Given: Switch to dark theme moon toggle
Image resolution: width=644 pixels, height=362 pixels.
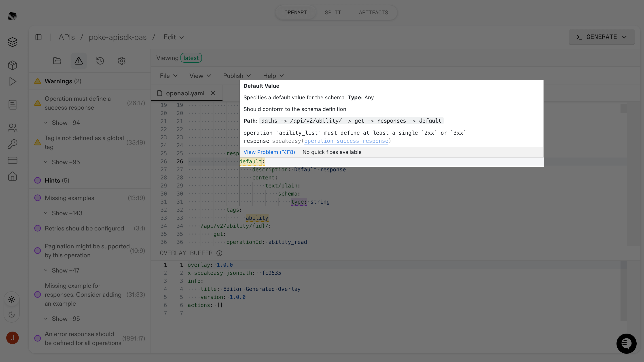Looking at the screenshot, I should tap(11, 315).
